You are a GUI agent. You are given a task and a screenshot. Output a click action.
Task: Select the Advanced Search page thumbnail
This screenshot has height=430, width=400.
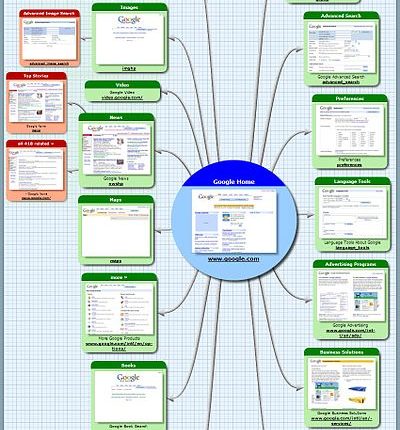[341, 48]
